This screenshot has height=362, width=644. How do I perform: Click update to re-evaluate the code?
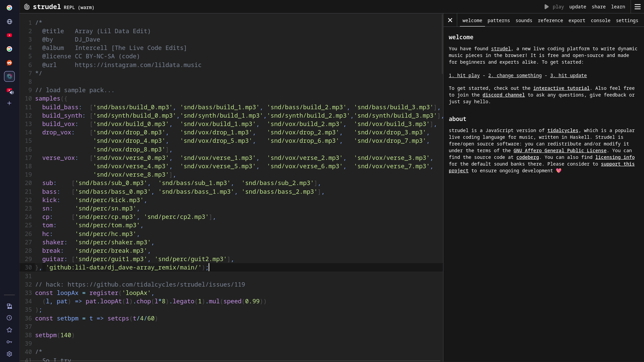(x=577, y=7)
